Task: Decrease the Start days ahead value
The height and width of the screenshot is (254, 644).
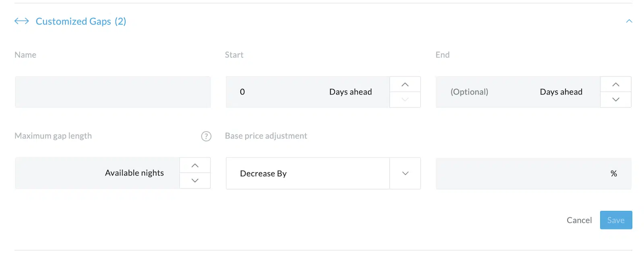Action: coord(405,99)
